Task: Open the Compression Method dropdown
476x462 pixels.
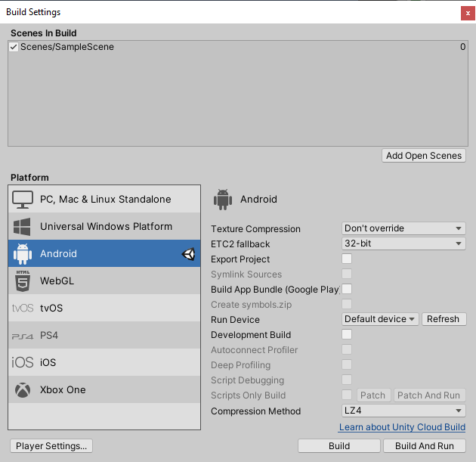Action: [403, 411]
